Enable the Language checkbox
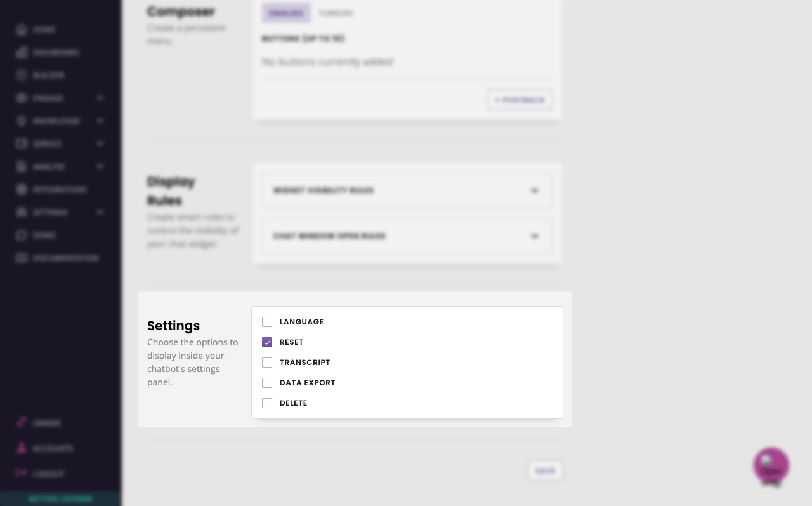812x506 pixels. click(267, 322)
